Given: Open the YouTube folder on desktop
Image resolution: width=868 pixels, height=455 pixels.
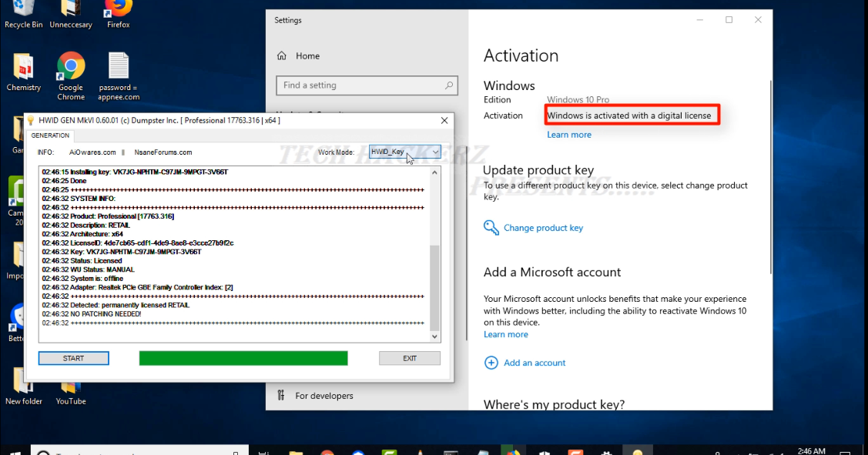Looking at the screenshot, I should (71, 393).
